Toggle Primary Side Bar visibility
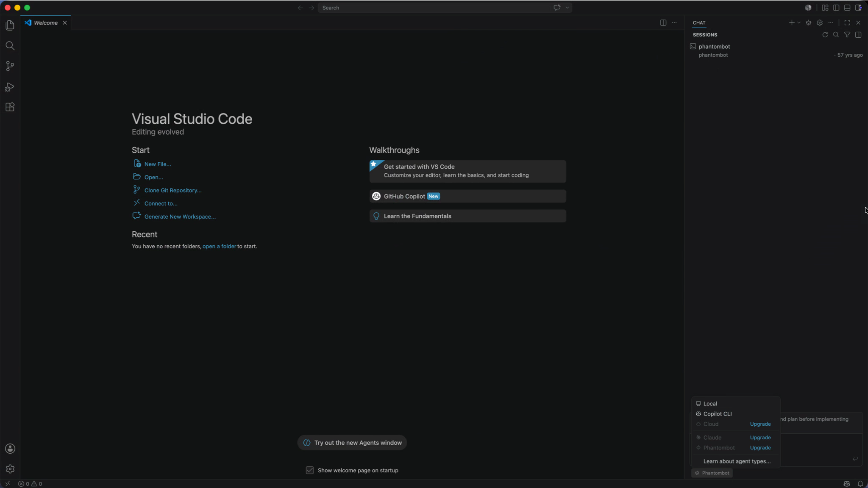The image size is (868, 488). coord(836,8)
